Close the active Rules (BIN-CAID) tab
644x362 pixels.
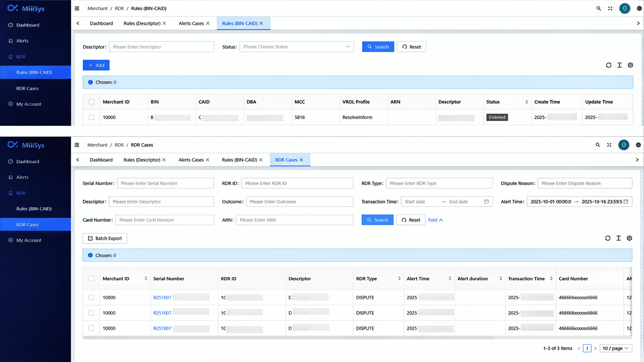coord(261,23)
